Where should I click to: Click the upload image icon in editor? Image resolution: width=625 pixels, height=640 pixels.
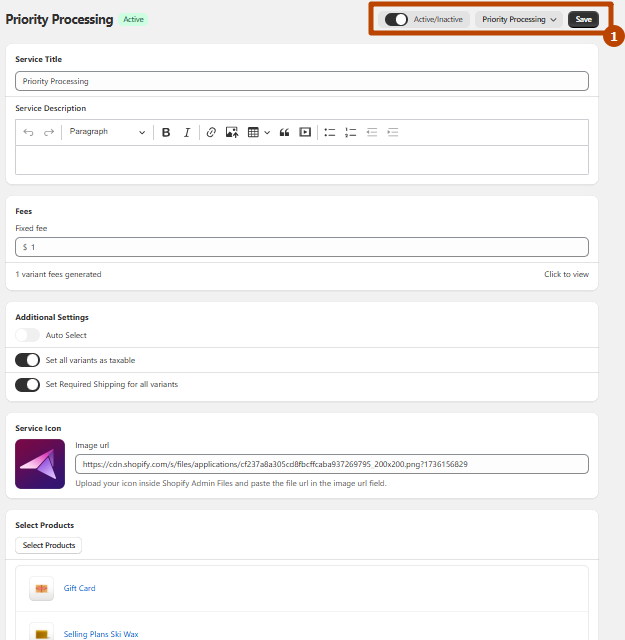coord(232,132)
